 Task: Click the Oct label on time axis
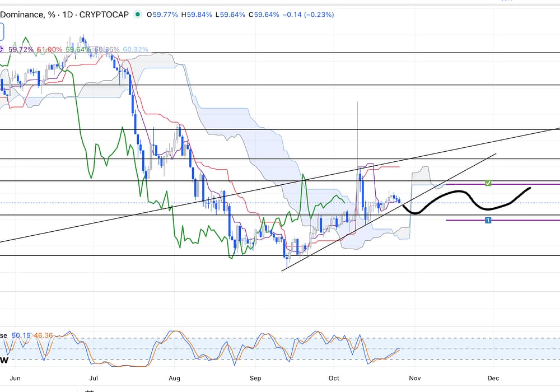click(334, 378)
